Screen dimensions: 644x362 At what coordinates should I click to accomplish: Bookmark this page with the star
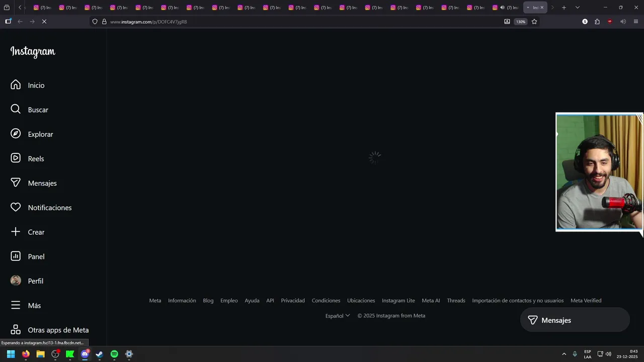tap(534, 22)
